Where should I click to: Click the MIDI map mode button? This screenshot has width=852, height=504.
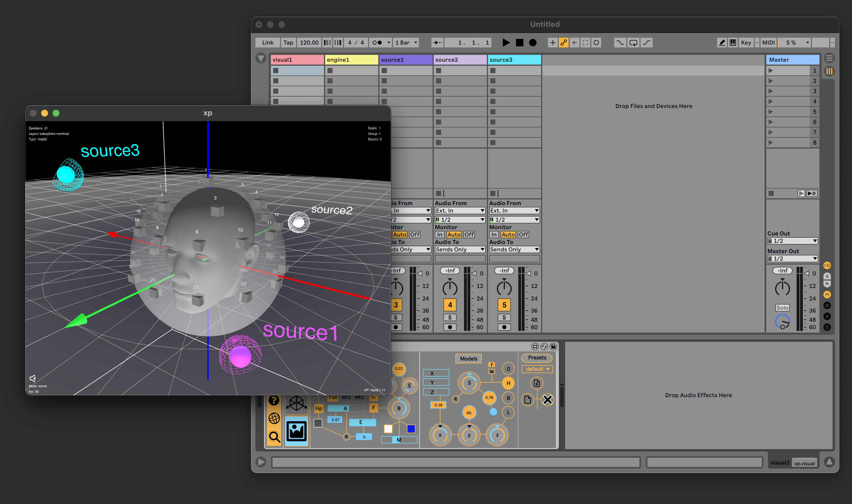pyautogui.click(x=768, y=43)
